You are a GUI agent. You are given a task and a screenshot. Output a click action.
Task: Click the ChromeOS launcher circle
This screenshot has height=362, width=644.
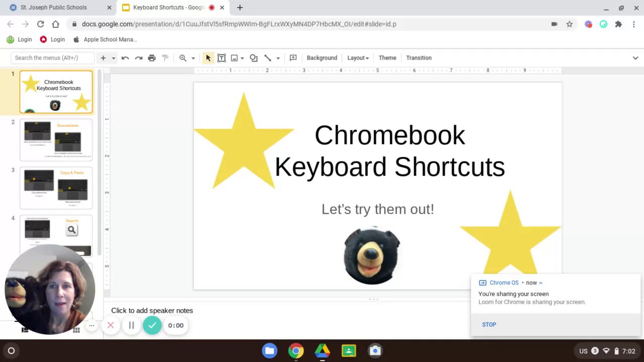coord(11,351)
